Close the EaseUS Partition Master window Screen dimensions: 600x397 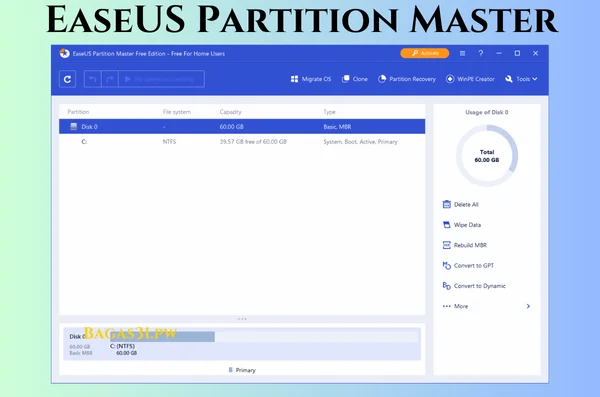[536, 54]
